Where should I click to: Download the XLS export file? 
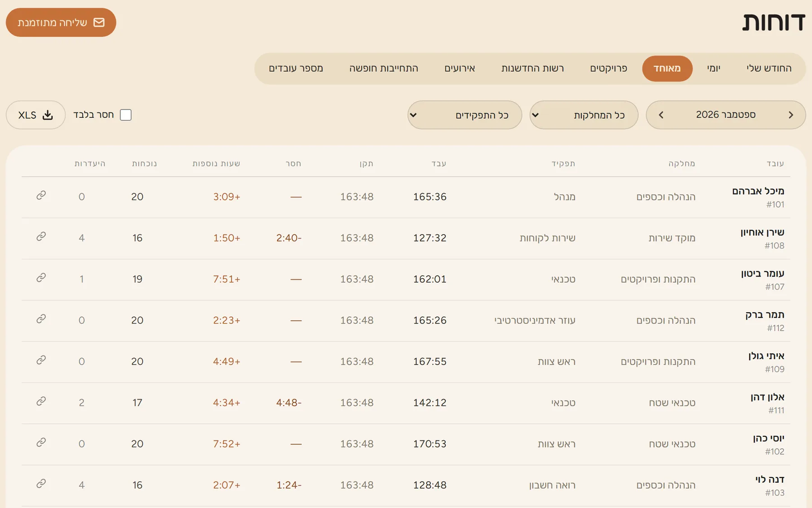pyautogui.click(x=36, y=115)
